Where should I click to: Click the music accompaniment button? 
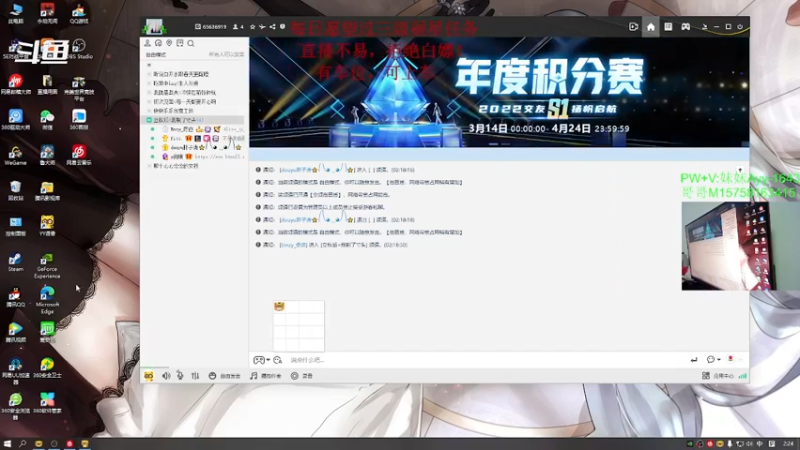click(266, 376)
